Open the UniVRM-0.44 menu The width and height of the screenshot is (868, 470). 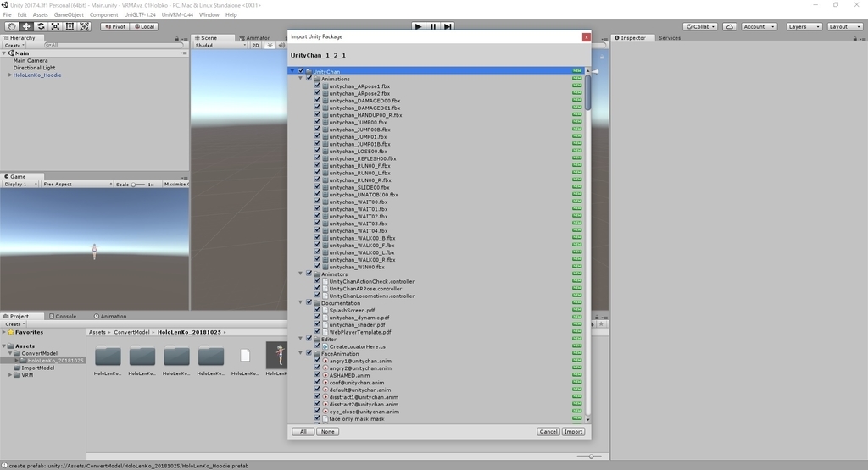coord(177,15)
